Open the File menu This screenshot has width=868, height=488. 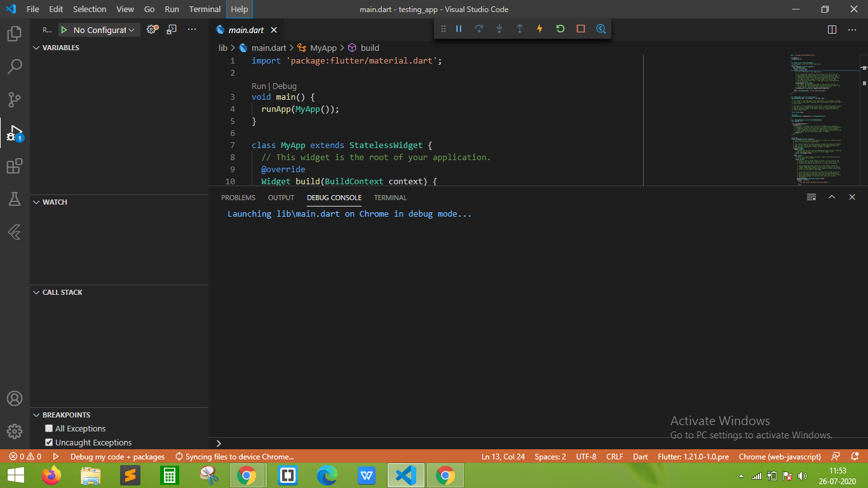(33, 9)
